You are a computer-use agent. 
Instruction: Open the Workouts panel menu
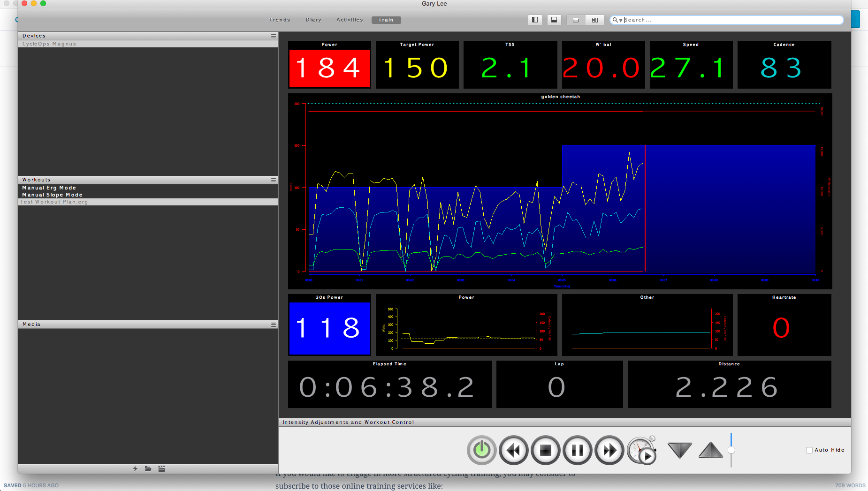(274, 180)
